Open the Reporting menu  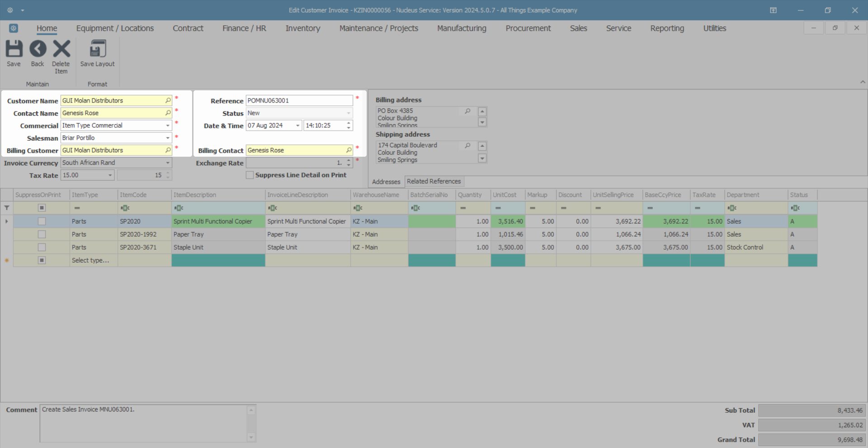[x=667, y=28]
